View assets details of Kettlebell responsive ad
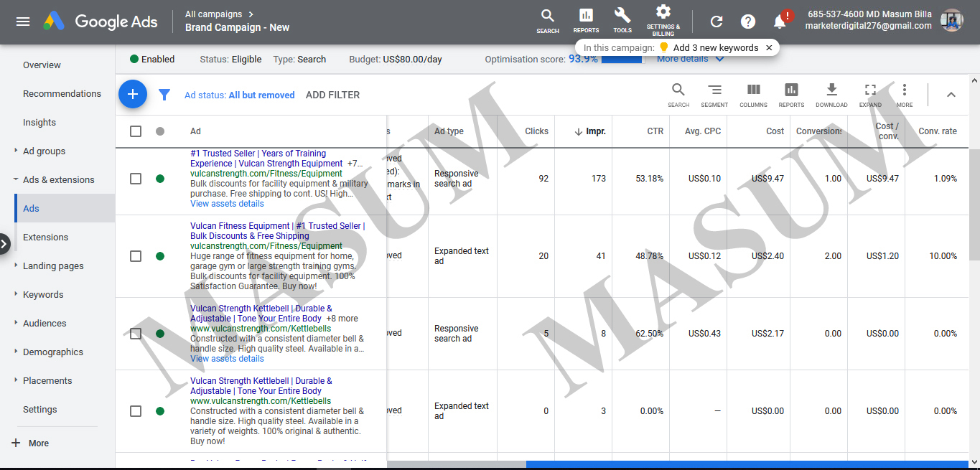The height and width of the screenshot is (470, 980). click(x=227, y=359)
